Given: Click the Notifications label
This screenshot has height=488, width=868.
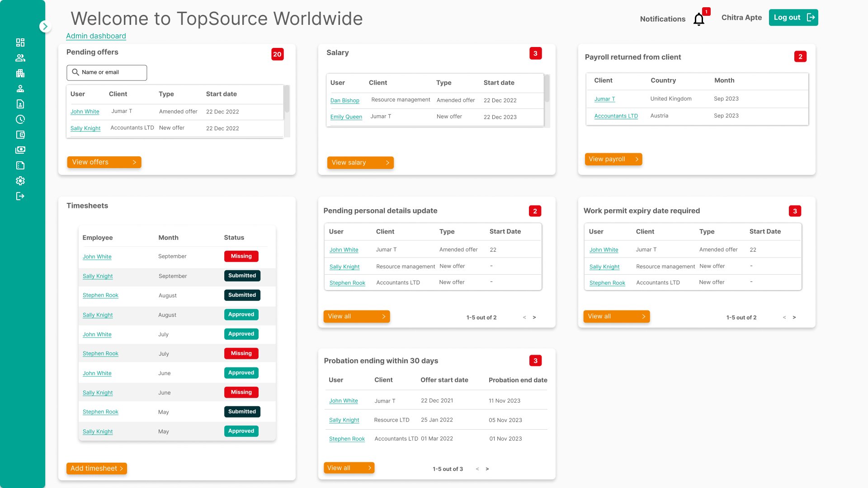Looking at the screenshot, I should (662, 19).
